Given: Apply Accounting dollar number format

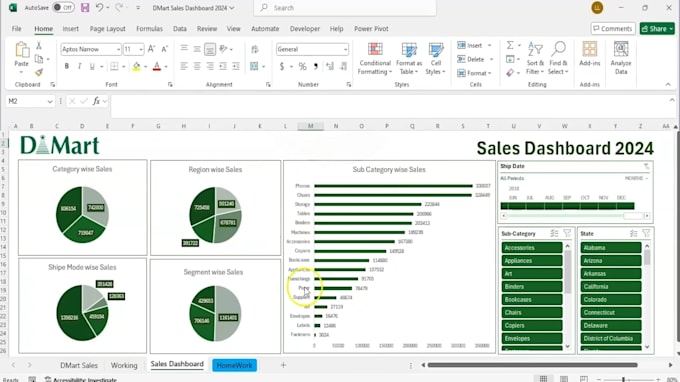Looking at the screenshot, I should pyautogui.click(x=282, y=66).
